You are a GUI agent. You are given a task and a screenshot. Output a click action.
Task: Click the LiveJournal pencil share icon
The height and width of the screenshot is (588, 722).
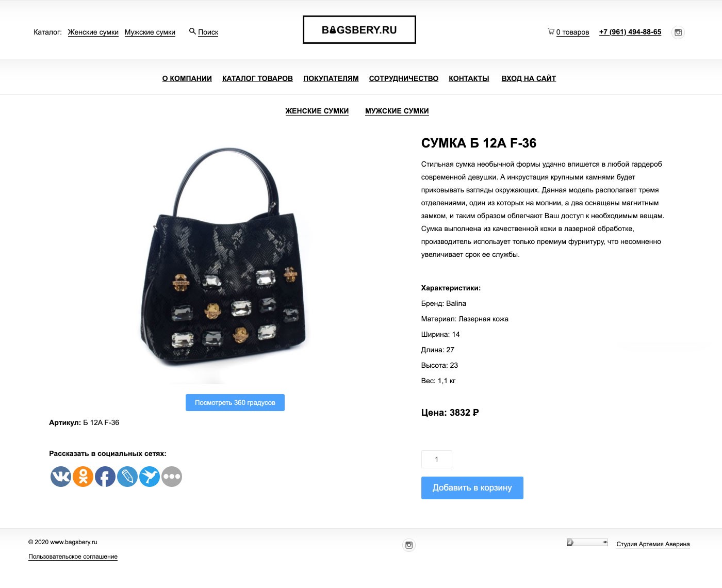point(127,477)
